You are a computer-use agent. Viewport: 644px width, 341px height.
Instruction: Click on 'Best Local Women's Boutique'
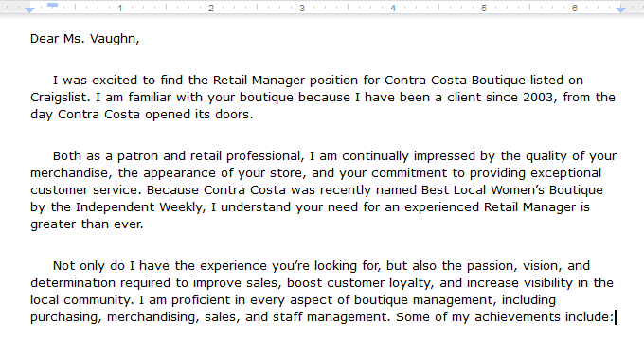512,190
